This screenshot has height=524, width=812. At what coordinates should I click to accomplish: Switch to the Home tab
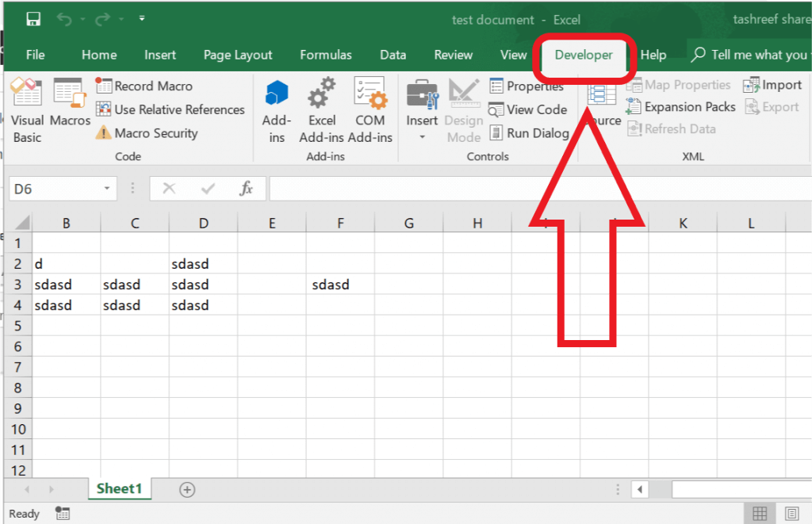tap(99, 55)
